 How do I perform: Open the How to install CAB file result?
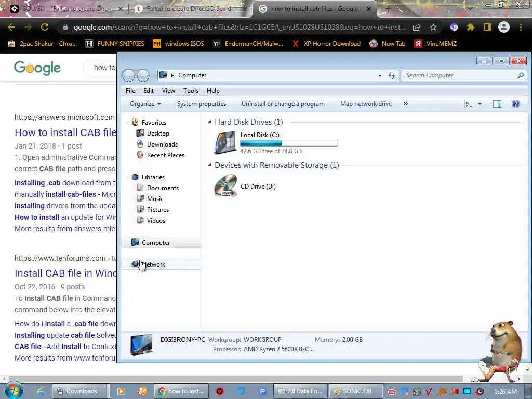click(65, 132)
